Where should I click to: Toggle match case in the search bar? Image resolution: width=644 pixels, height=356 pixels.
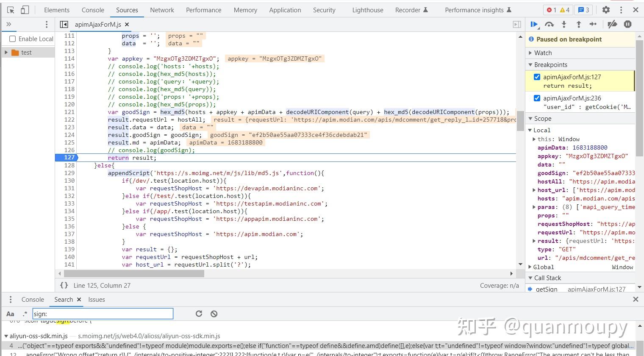point(10,314)
